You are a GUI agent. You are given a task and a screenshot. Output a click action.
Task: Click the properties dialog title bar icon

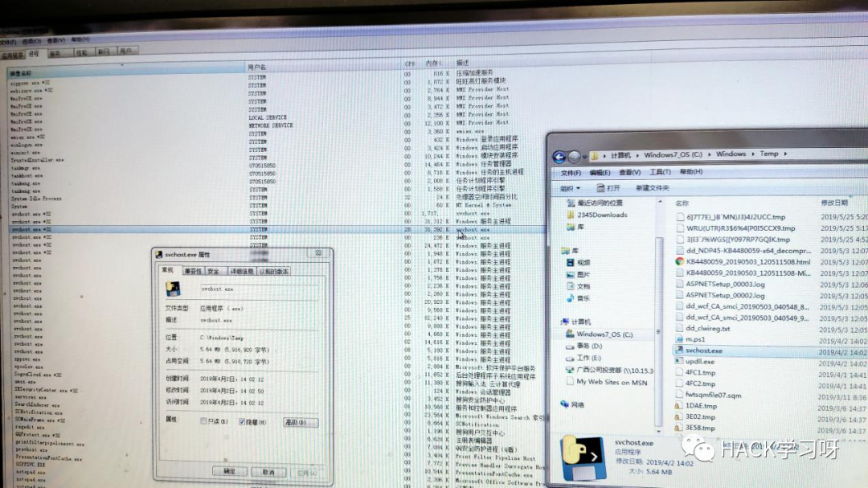(x=159, y=254)
